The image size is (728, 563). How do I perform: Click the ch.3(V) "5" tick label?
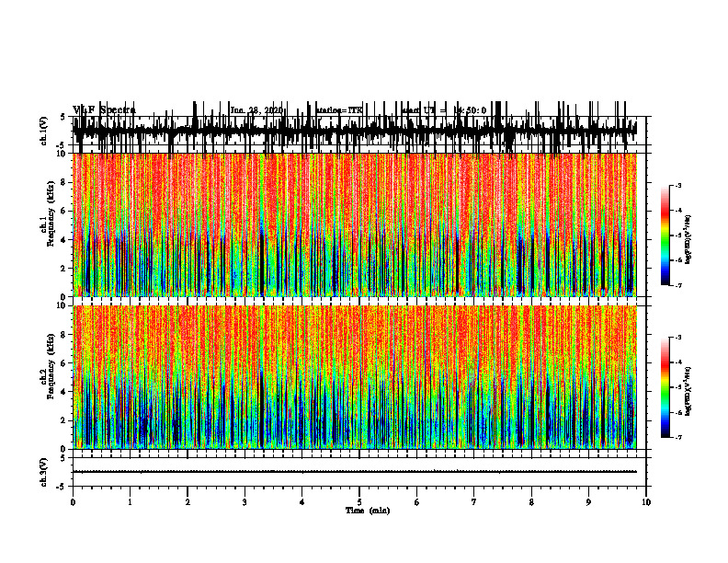(x=63, y=458)
